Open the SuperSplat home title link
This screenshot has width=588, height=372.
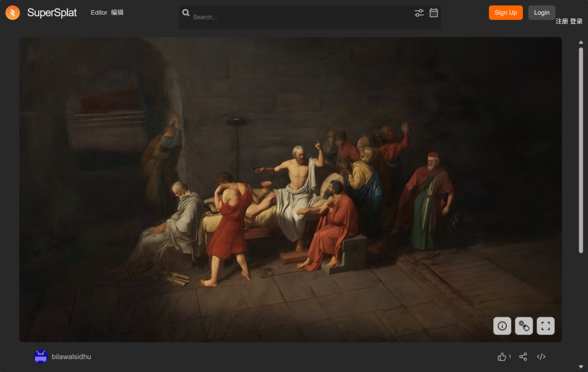pyautogui.click(x=52, y=13)
